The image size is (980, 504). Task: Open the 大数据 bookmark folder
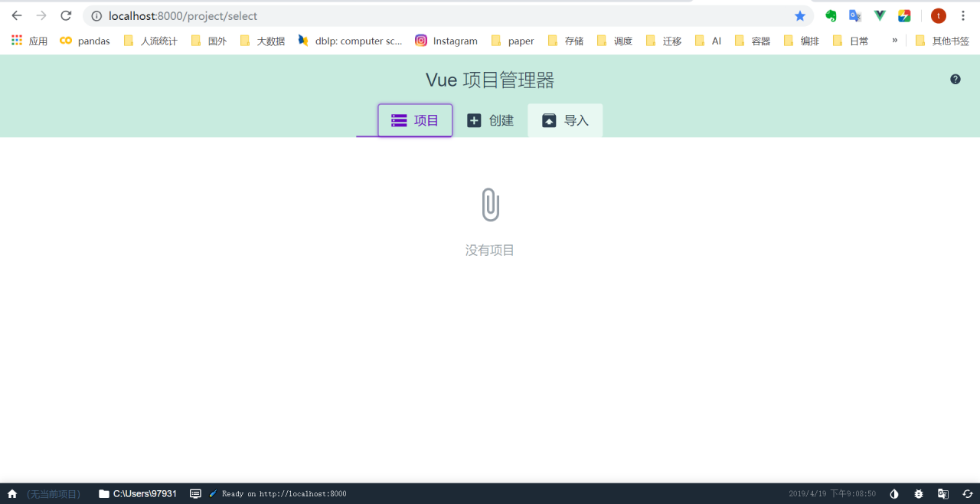pyautogui.click(x=262, y=41)
